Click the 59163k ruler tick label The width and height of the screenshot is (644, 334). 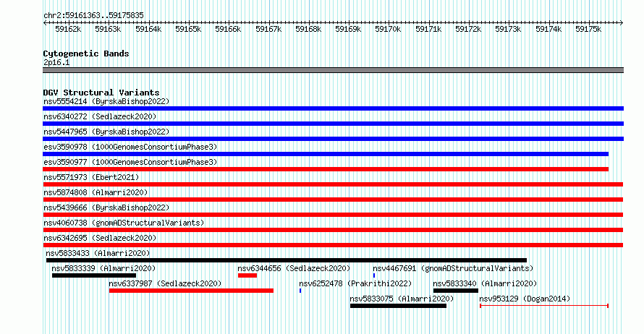pyautogui.click(x=108, y=29)
